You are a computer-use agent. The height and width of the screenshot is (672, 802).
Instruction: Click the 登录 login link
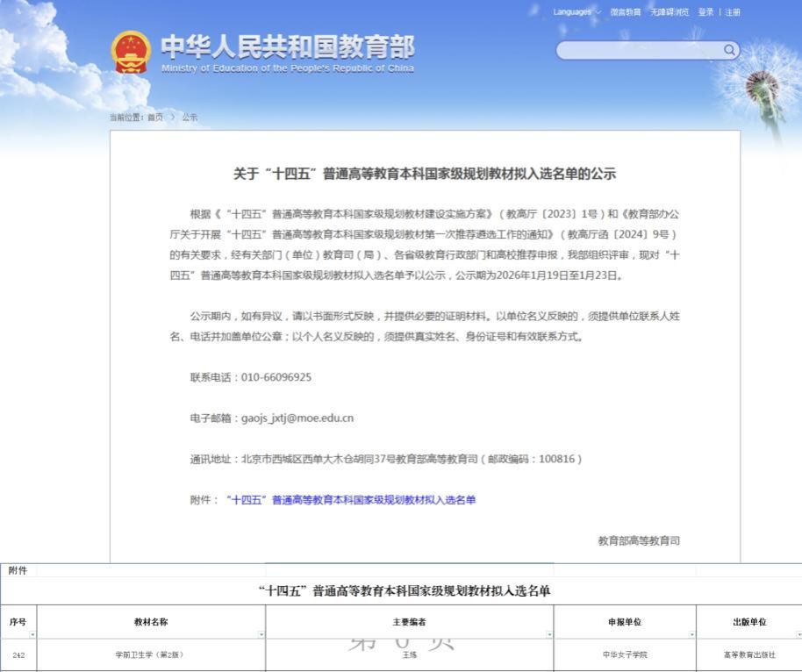pyautogui.click(x=705, y=12)
